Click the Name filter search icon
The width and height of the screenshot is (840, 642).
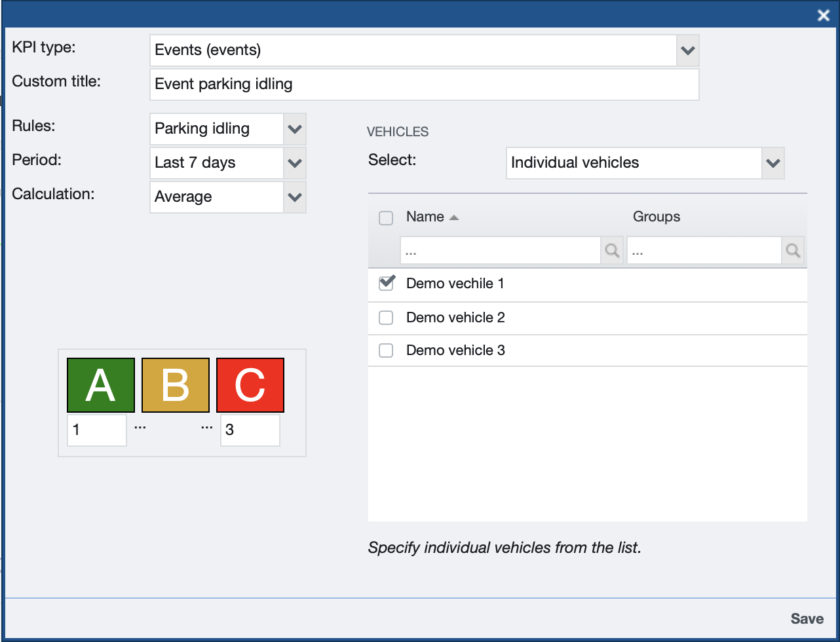(612, 250)
